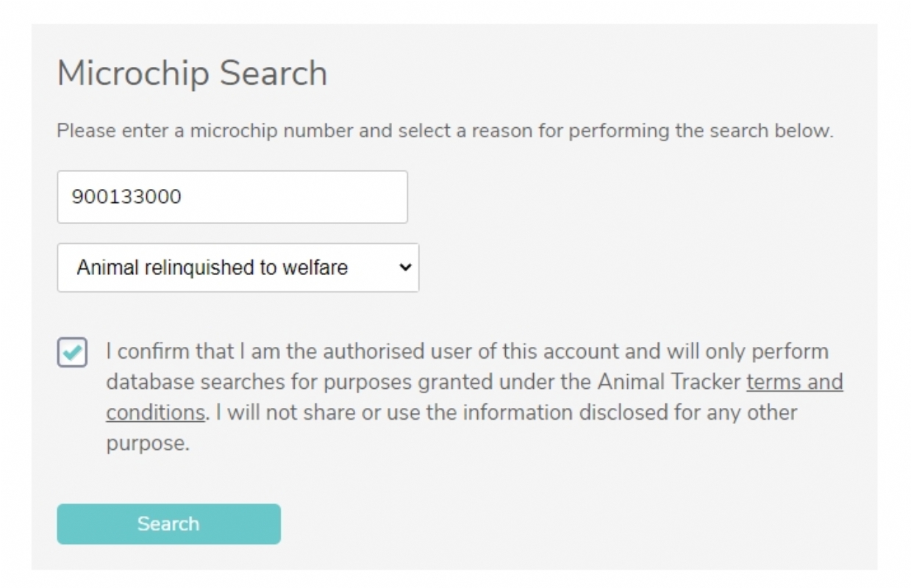The width and height of the screenshot is (911, 588).
Task: Click the dropdown chevron arrow
Action: pyautogui.click(x=404, y=268)
